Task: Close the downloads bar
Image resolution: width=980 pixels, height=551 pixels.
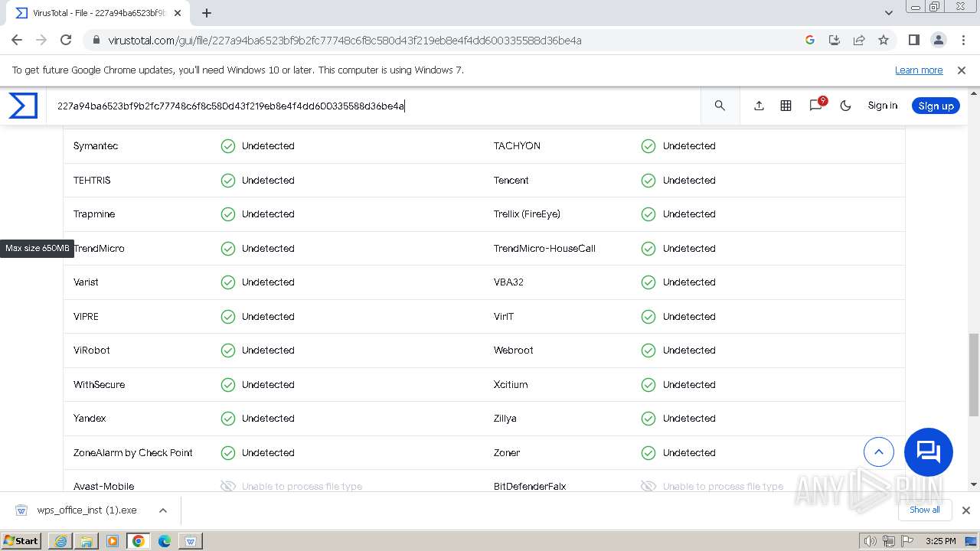Action: (x=966, y=510)
